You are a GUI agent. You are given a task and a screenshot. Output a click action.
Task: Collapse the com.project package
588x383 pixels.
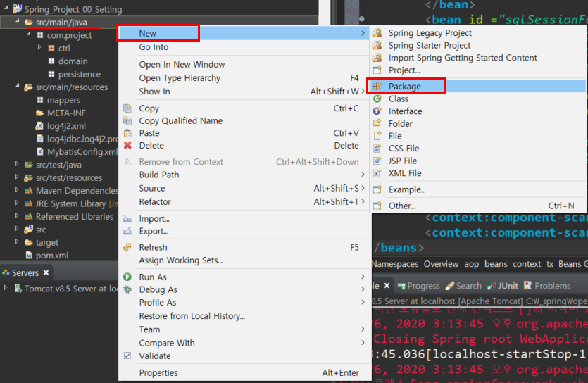tap(28, 34)
